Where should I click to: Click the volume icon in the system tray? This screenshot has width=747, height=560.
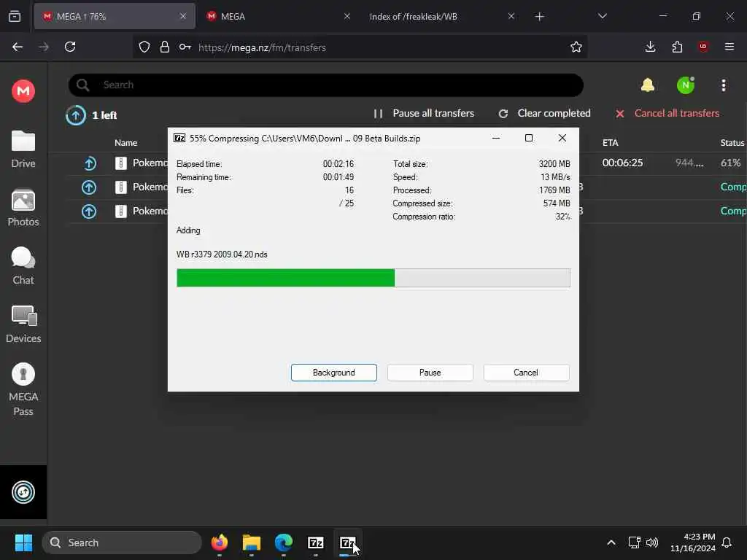click(x=651, y=542)
